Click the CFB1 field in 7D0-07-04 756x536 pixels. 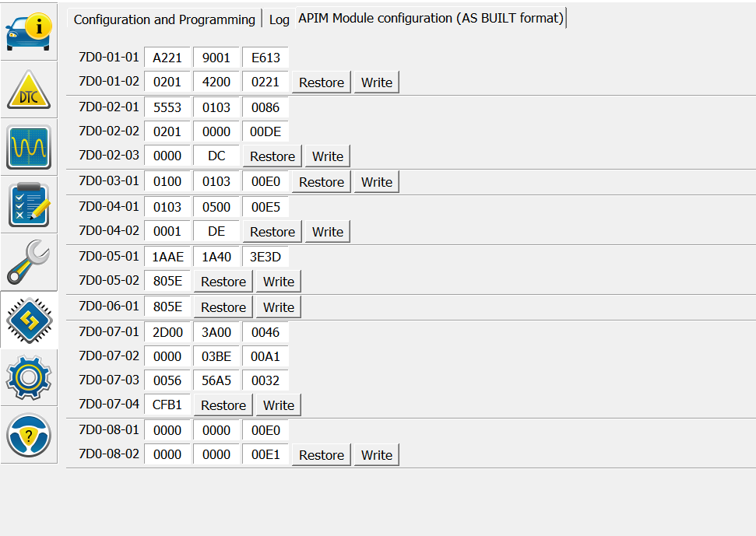coord(167,405)
